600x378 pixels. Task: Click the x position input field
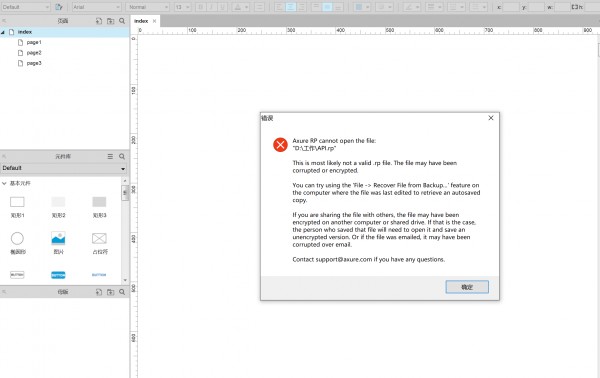pos(511,7)
